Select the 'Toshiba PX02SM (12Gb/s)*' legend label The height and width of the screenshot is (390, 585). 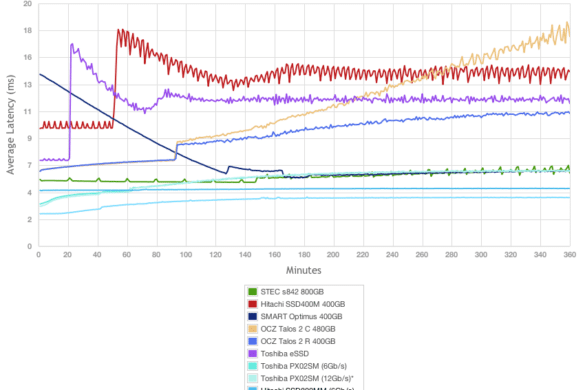tap(307, 378)
